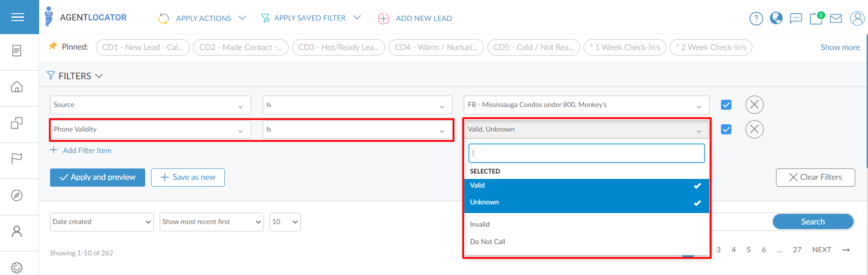Open the compass sidebar icon
The width and height of the screenshot is (868, 275).
click(17, 195)
